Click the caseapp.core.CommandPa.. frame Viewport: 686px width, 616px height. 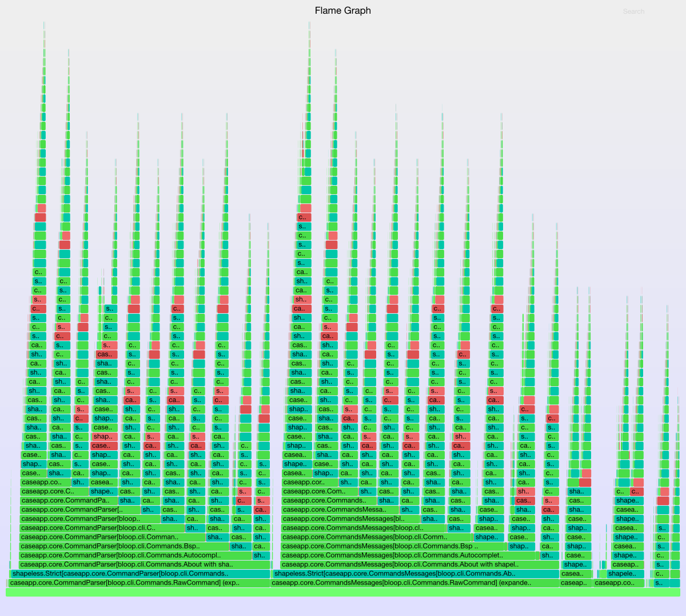click(x=68, y=501)
